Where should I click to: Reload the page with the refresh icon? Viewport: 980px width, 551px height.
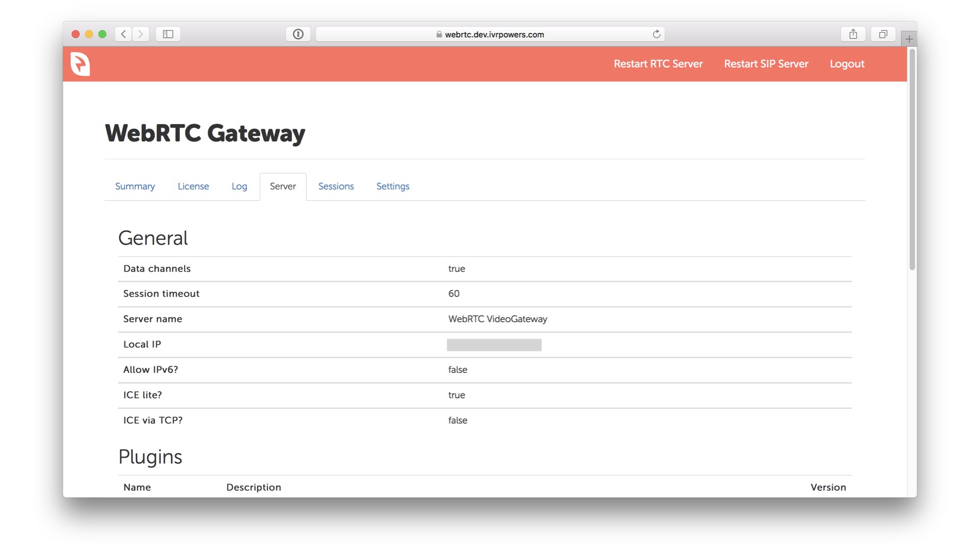point(656,34)
